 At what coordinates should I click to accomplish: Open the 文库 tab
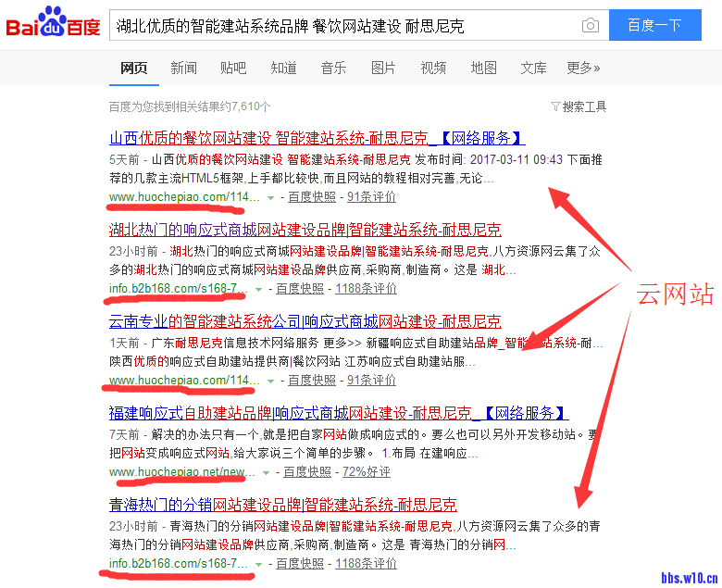(533, 69)
